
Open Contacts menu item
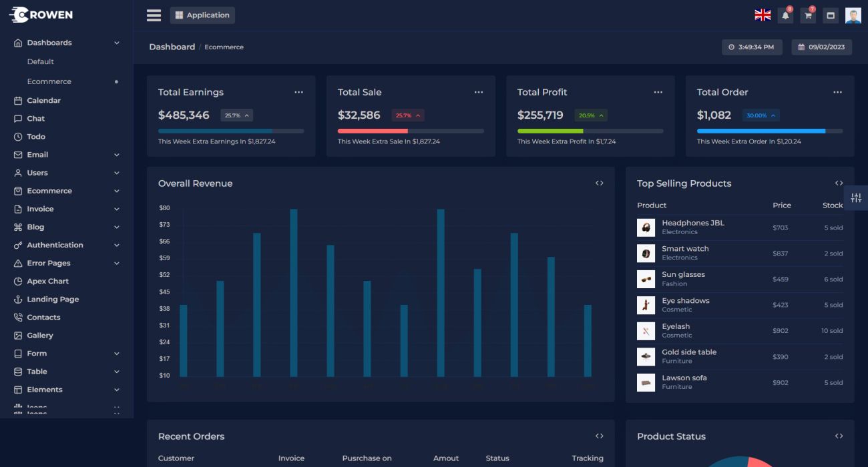[43, 318]
